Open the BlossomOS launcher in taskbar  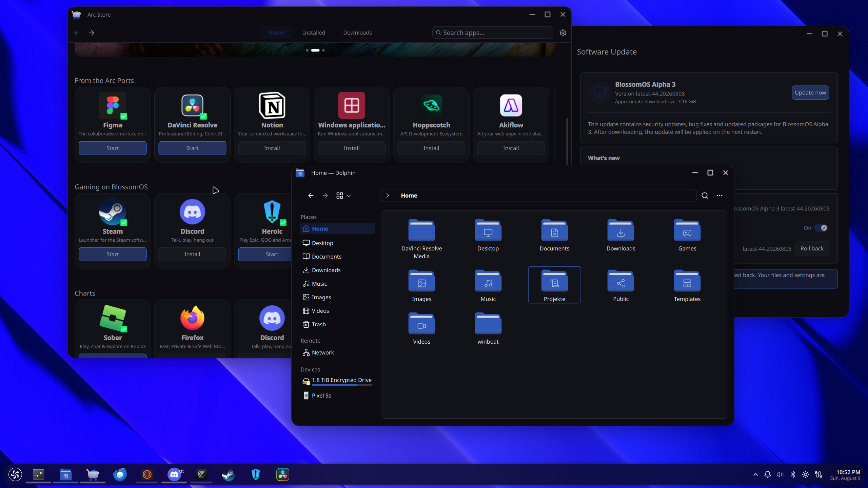click(x=15, y=474)
